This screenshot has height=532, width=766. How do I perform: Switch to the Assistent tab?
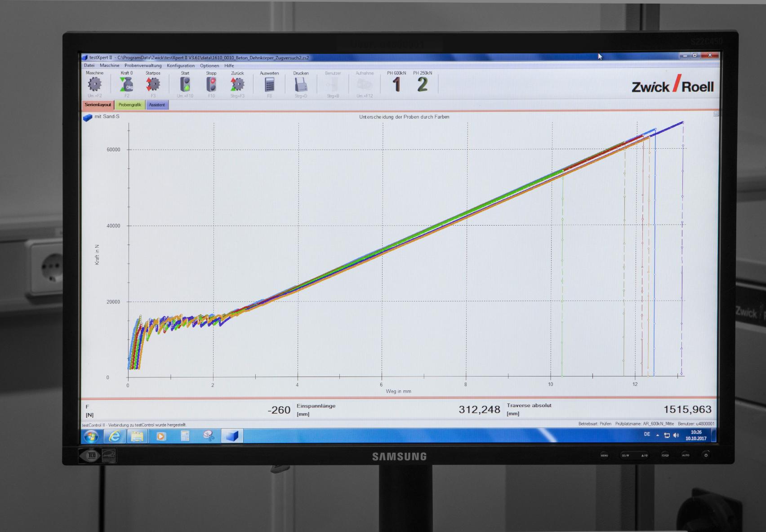[157, 105]
